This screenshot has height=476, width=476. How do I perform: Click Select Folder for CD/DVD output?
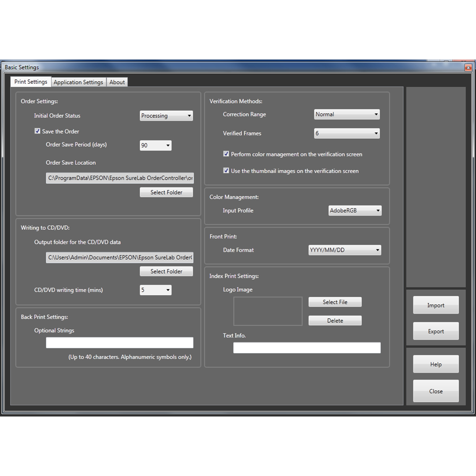(x=166, y=271)
